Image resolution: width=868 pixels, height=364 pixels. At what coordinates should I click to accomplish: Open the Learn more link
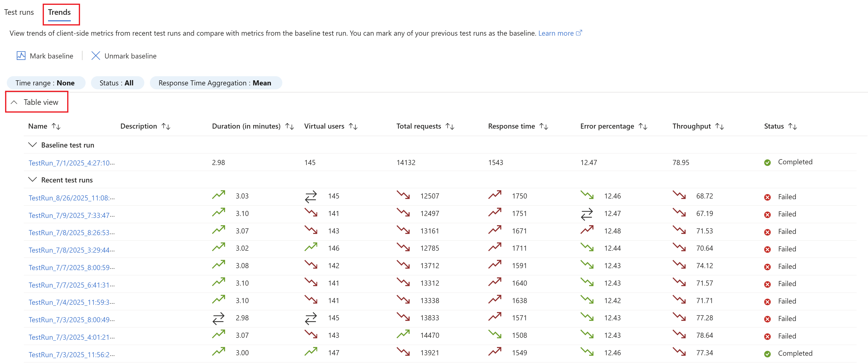click(x=560, y=33)
